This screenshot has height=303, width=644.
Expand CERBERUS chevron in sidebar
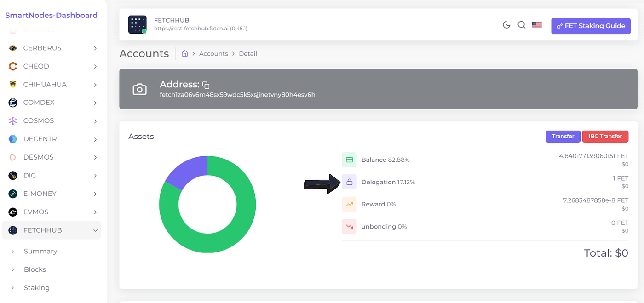pos(95,48)
